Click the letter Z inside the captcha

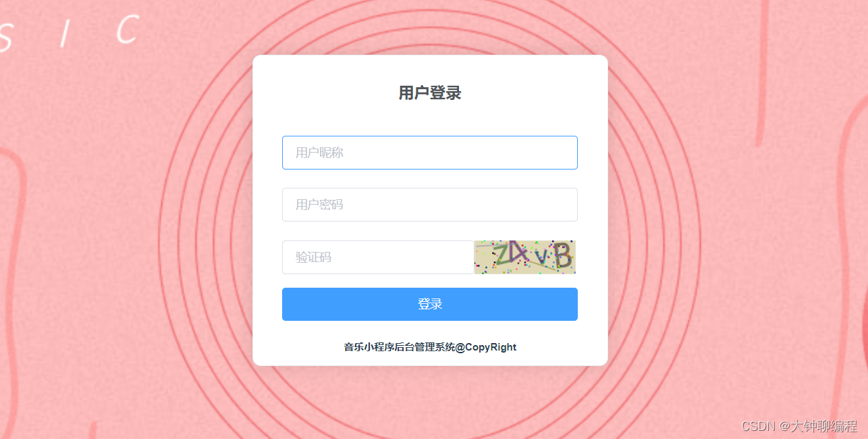[503, 254]
